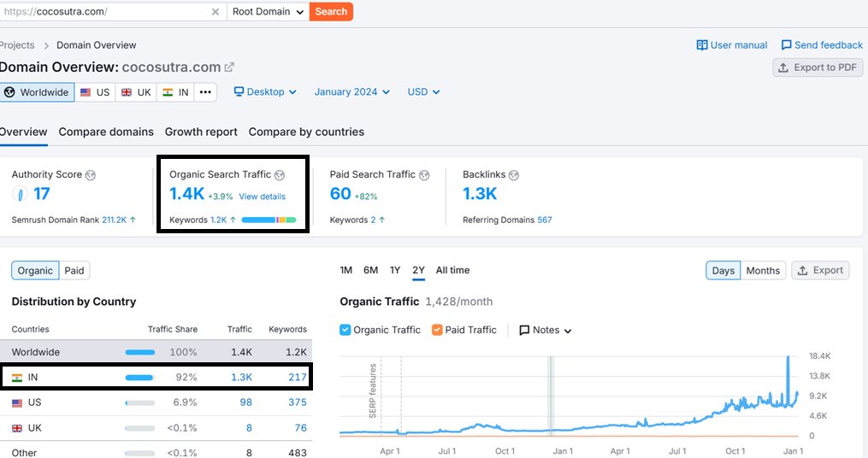The width and height of the screenshot is (868, 458).
Task: Click the Projects breadcrumb
Action: [17, 44]
